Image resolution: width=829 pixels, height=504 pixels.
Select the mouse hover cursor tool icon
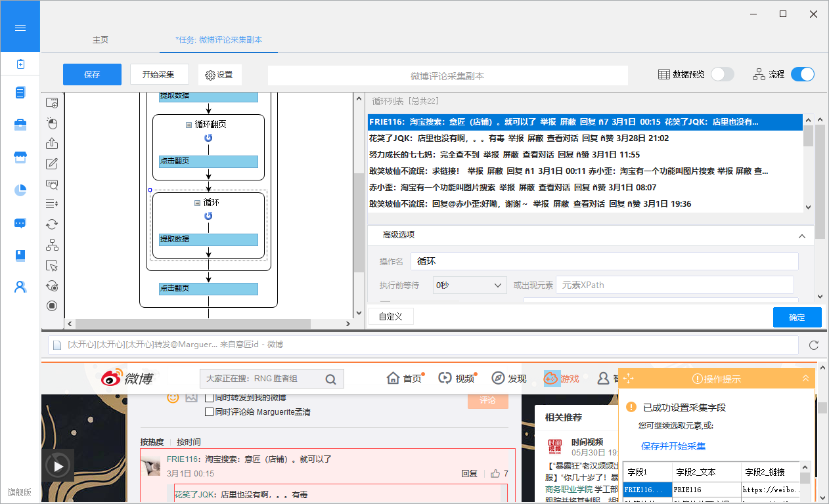(52, 265)
